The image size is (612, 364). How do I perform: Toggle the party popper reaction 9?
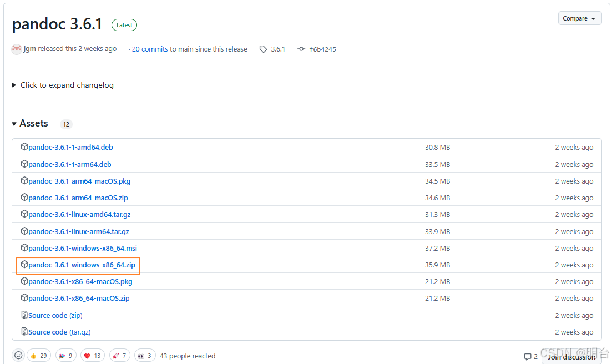coord(66,356)
